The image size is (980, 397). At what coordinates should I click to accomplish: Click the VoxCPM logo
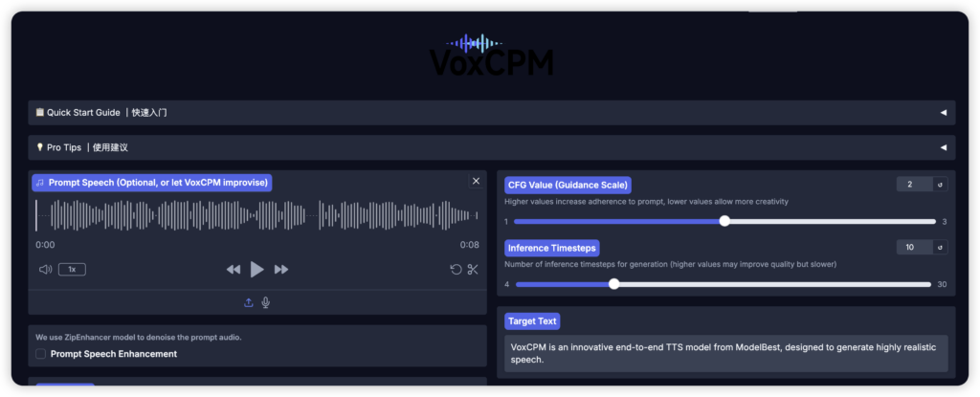(491, 55)
